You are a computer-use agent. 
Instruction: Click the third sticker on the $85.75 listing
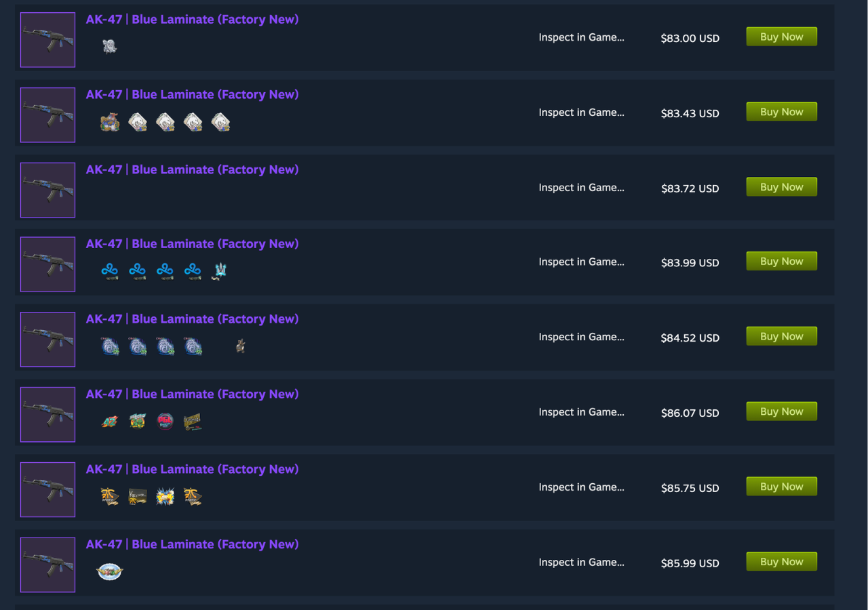pos(165,497)
